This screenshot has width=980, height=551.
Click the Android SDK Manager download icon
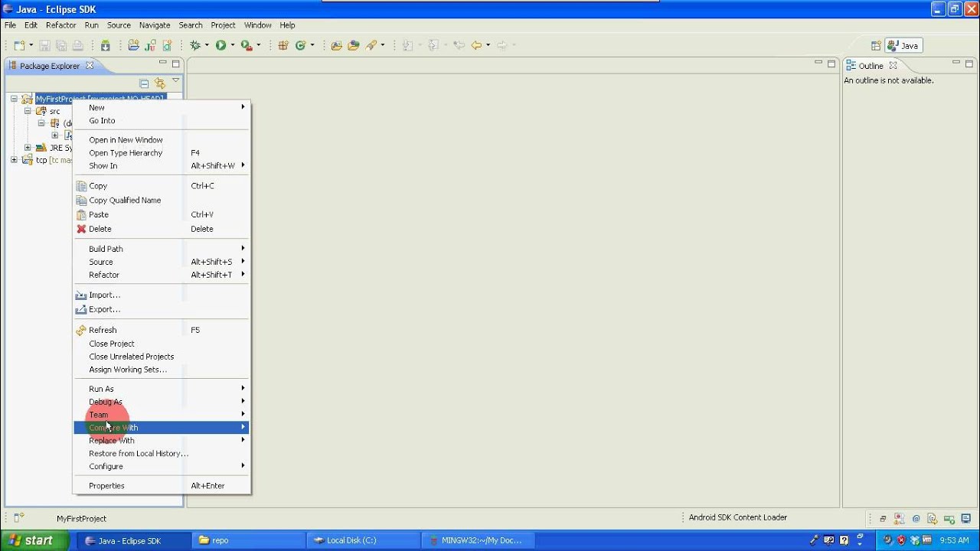(x=106, y=46)
